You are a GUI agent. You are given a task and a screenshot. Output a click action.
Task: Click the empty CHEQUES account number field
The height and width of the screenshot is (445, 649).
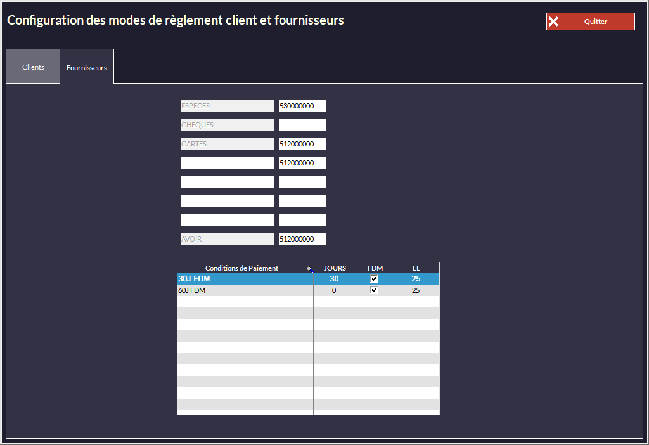point(302,125)
